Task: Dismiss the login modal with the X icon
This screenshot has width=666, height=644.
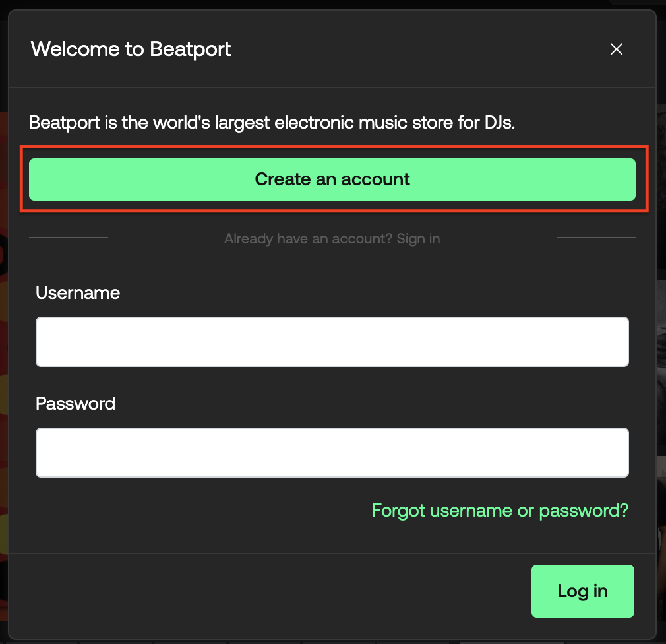Action: coord(617,49)
